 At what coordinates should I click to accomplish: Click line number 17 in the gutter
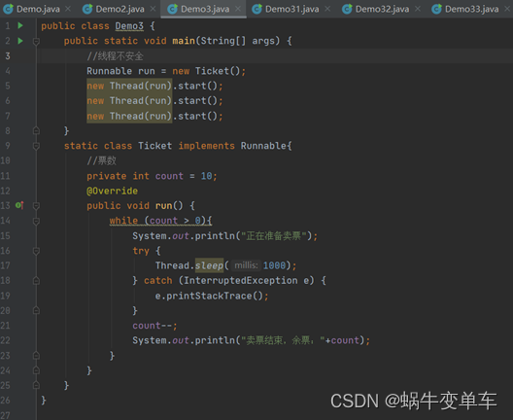point(5,265)
